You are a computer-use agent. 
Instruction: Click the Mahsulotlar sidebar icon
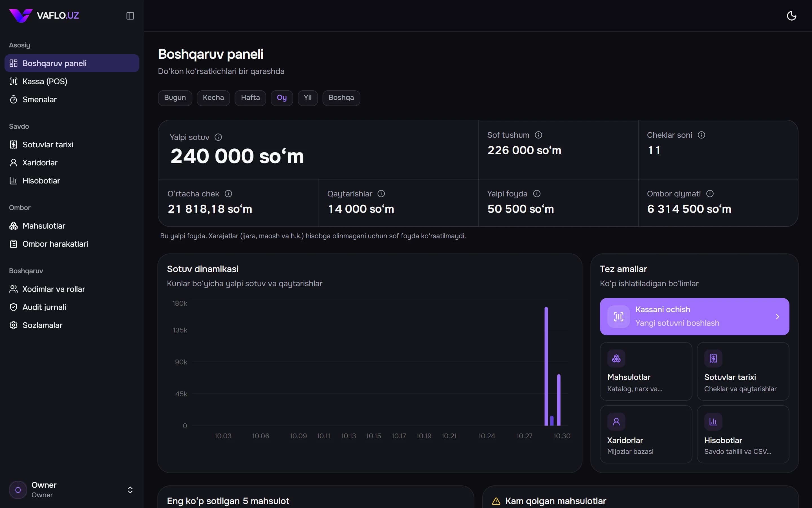14,226
